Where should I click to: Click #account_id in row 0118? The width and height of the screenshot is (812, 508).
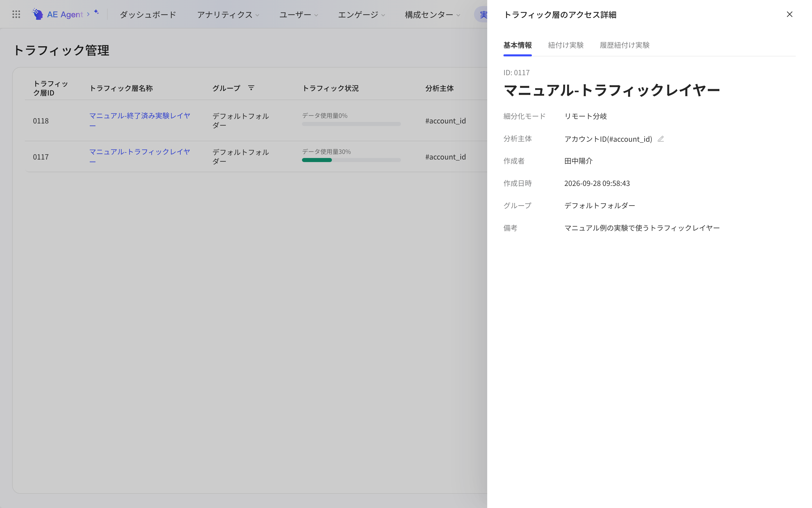click(x=445, y=121)
